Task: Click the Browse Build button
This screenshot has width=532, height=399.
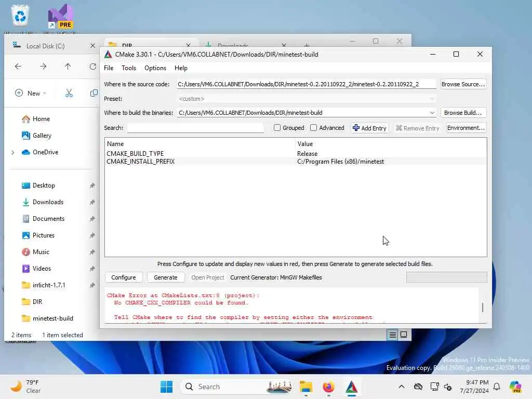Action: click(463, 113)
